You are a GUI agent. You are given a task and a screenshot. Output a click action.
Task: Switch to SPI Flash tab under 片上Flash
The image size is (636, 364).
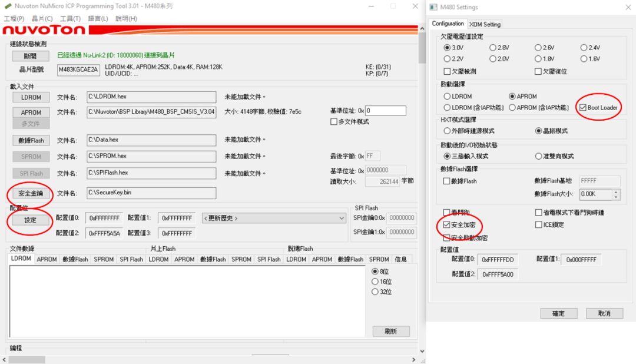coord(269,259)
